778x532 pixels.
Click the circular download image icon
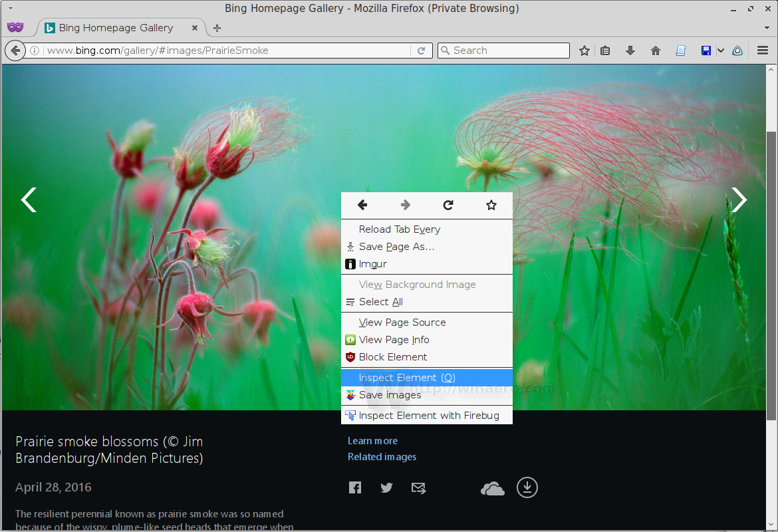coord(527,487)
